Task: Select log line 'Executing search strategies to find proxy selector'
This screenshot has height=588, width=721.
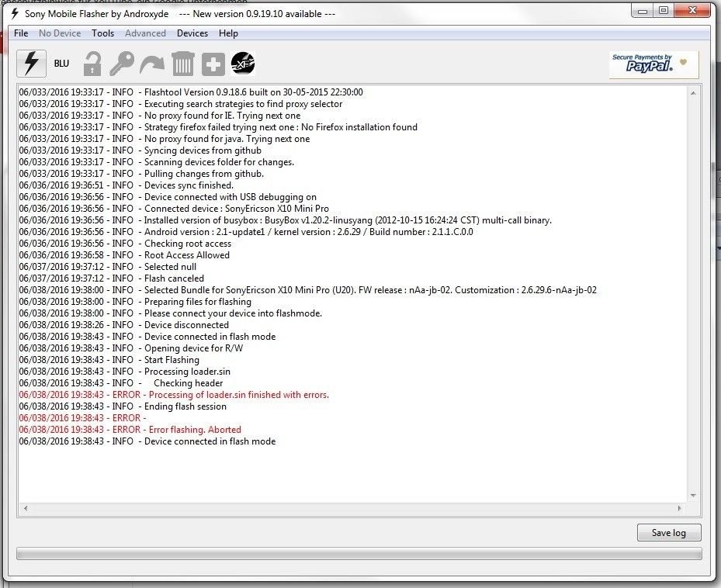Action: tap(181, 104)
